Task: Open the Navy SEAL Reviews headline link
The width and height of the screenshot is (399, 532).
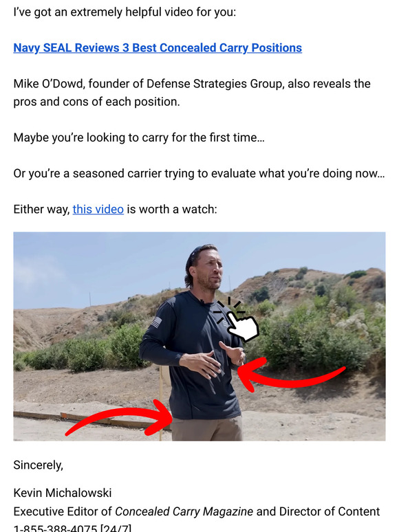Action: pyautogui.click(x=158, y=48)
